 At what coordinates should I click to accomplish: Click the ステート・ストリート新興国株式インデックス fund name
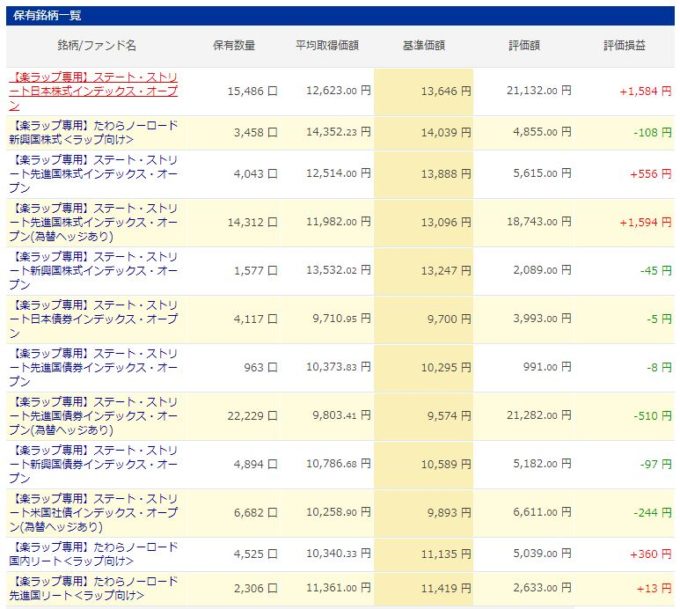click(x=93, y=271)
